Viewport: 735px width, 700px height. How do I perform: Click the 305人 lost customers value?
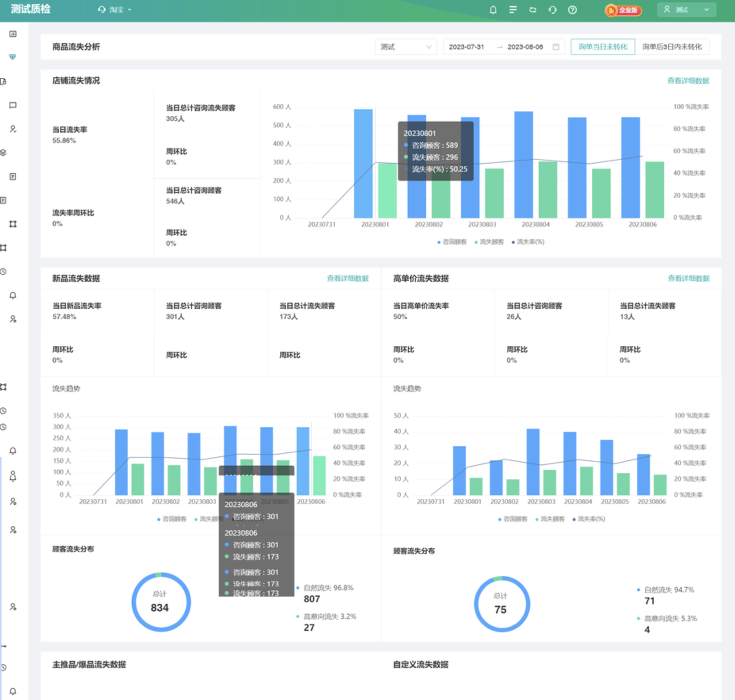coord(175,119)
